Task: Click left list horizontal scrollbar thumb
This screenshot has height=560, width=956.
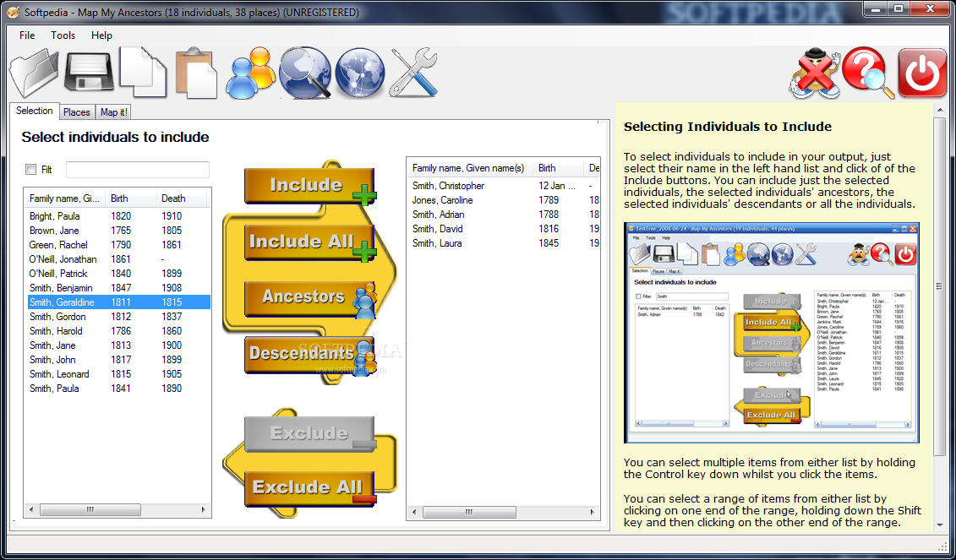Action: (90, 509)
